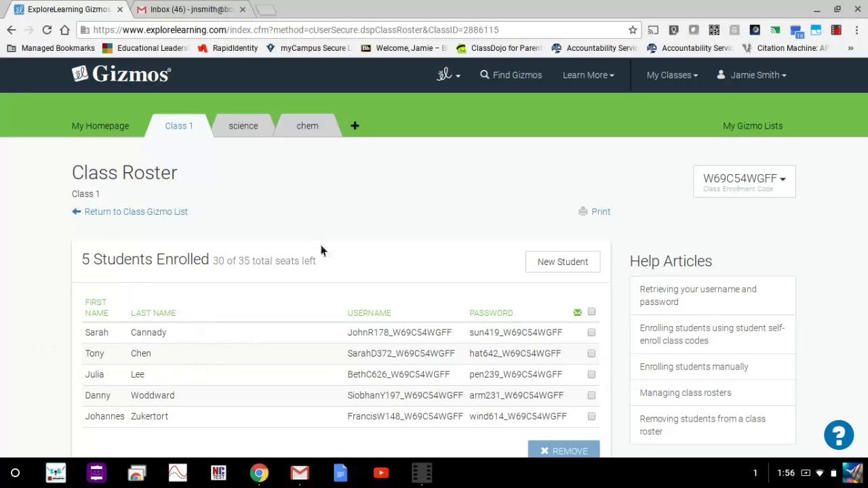Toggle the select-all students checkbox

click(x=591, y=312)
